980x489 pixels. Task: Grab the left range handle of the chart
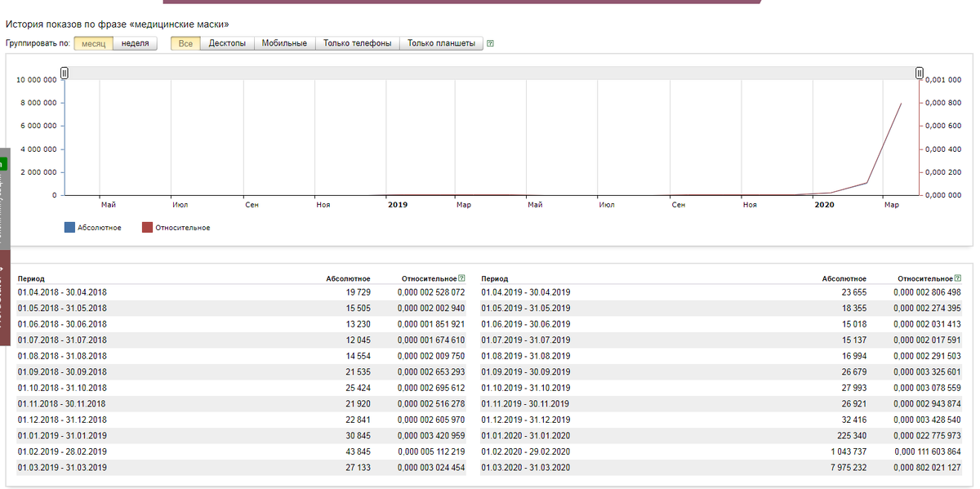click(65, 74)
